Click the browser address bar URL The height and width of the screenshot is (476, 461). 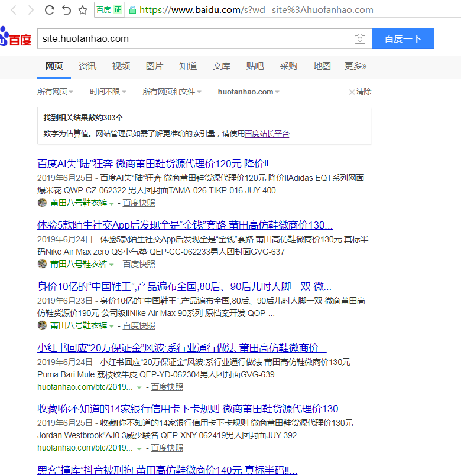(x=256, y=10)
